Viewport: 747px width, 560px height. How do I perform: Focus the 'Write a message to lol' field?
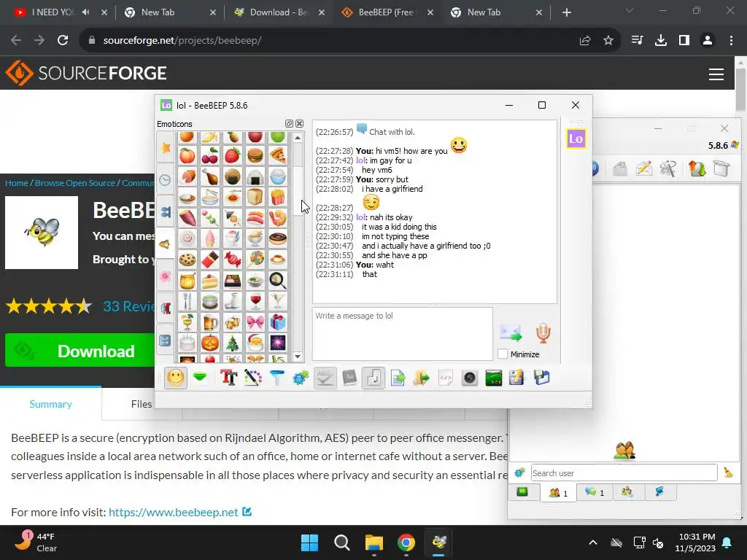click(403, 334)
